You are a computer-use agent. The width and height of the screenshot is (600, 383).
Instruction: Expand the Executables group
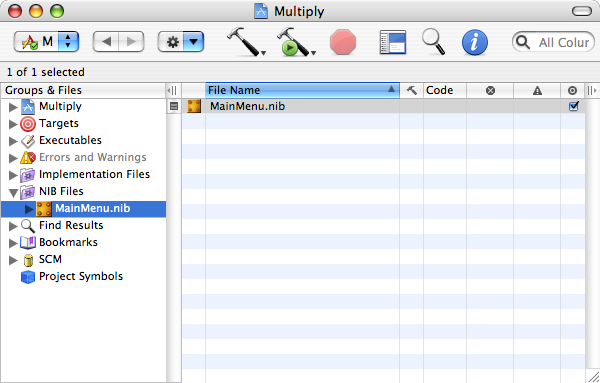coord(13,141)
